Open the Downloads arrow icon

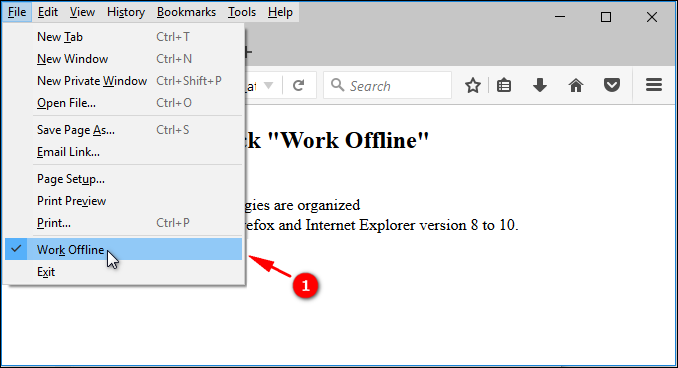coord(540,85)
